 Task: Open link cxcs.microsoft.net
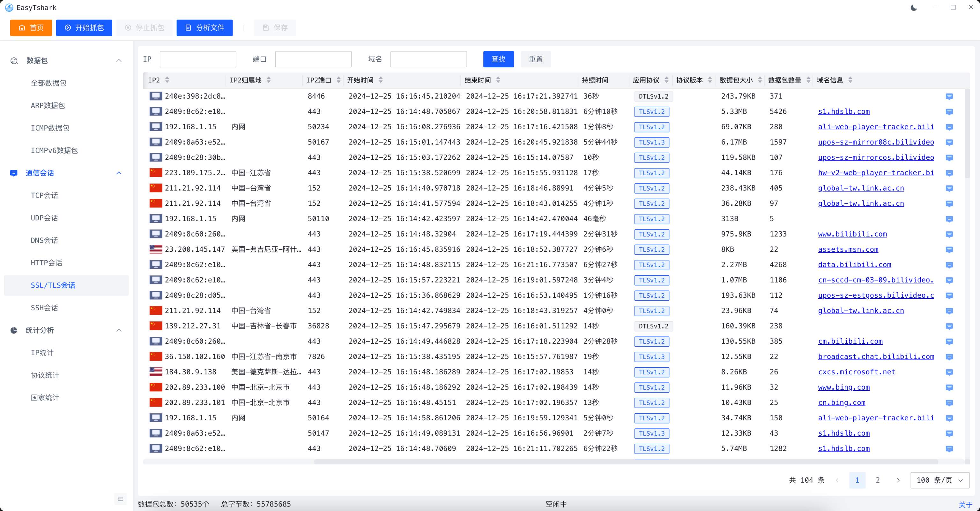coord(856,372)
